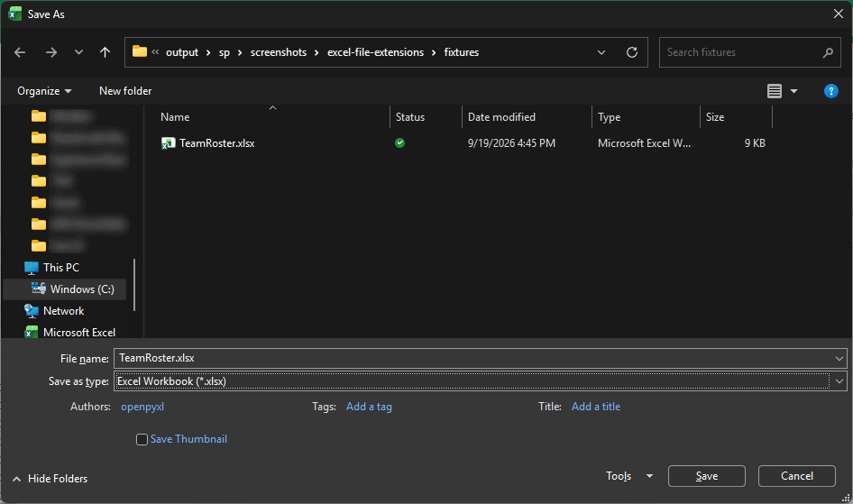Select Network in the navigation pane
This screenshot has height=504, width=853.
(64, 311)
